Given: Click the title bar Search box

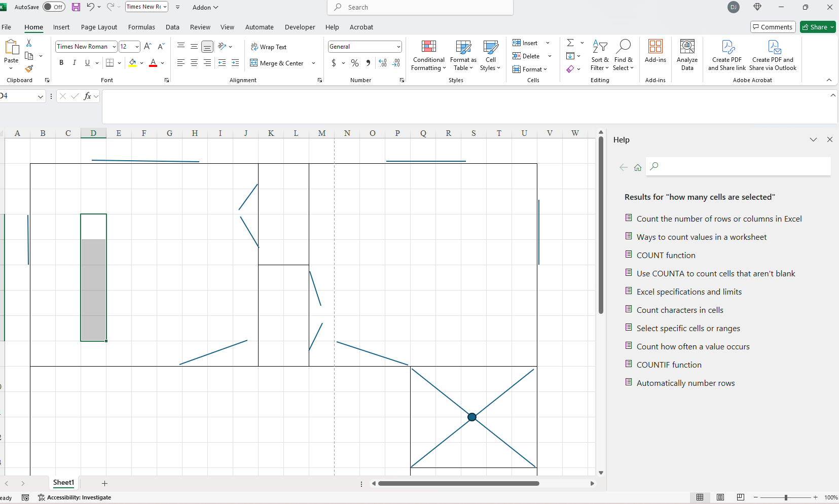Looking at the screenshot, I should coord(420,7).
